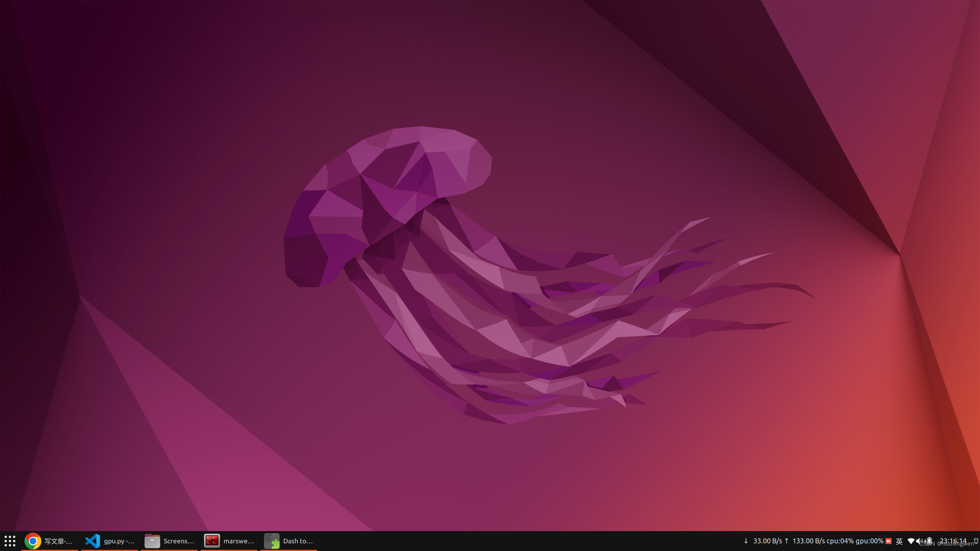This screenshot has width=980, height=551.
Task: Click the notification bell icon
Action: pos(976,541)
